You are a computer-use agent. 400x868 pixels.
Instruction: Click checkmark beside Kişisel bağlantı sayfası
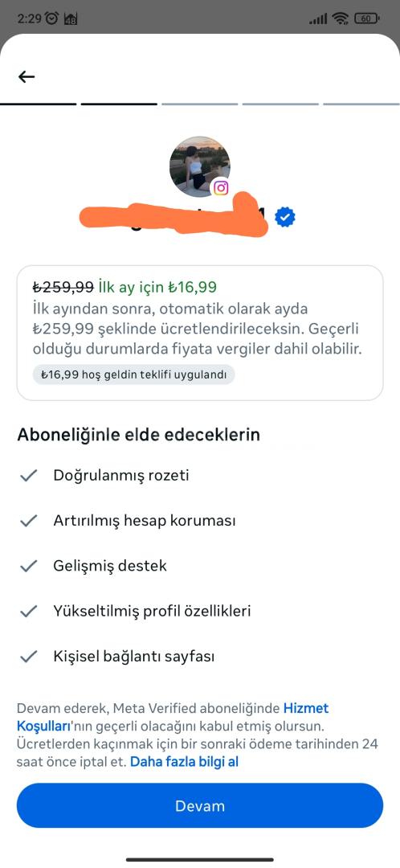point(28,657)
